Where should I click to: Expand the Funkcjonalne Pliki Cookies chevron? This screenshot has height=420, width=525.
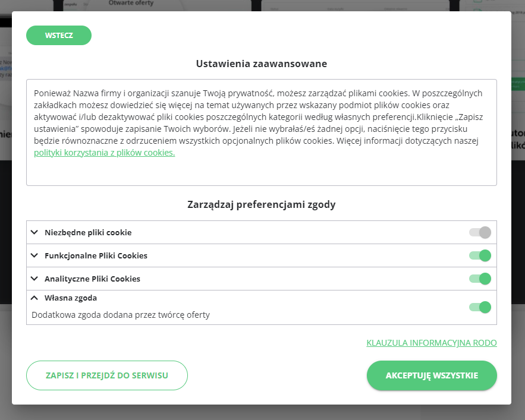[x=34, y=255]
